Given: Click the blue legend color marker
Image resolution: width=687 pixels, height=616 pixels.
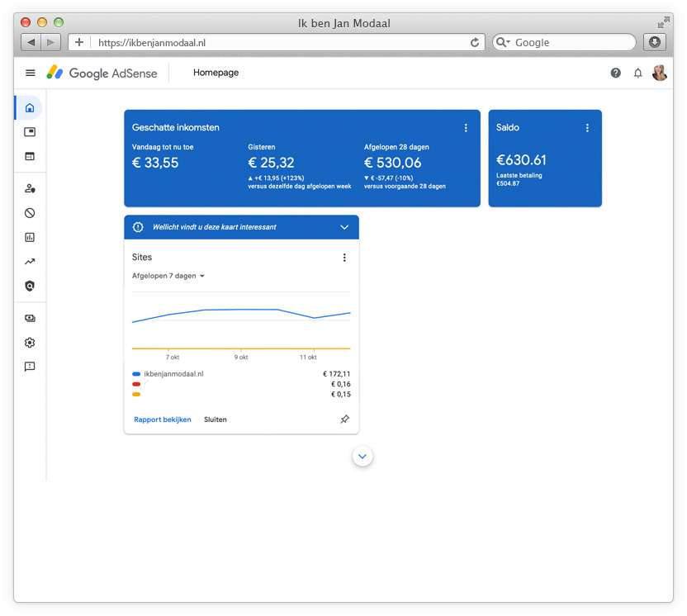Looking at the screenshot, I should pyautogui.click(x=136, y=374).
